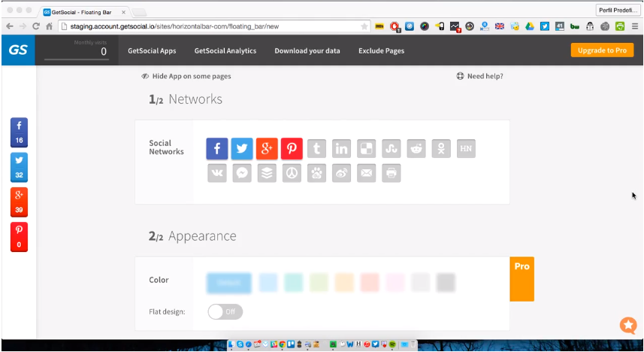Enable the Baidu paw network tile
Viewport: 644px width, 352px height.
click(x=316, y=173)
